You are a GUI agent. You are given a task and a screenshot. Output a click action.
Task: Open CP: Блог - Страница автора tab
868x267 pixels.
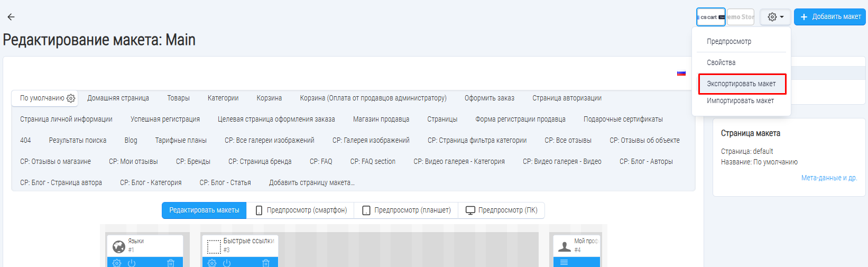pyautogui.click(x=61, y=182)
